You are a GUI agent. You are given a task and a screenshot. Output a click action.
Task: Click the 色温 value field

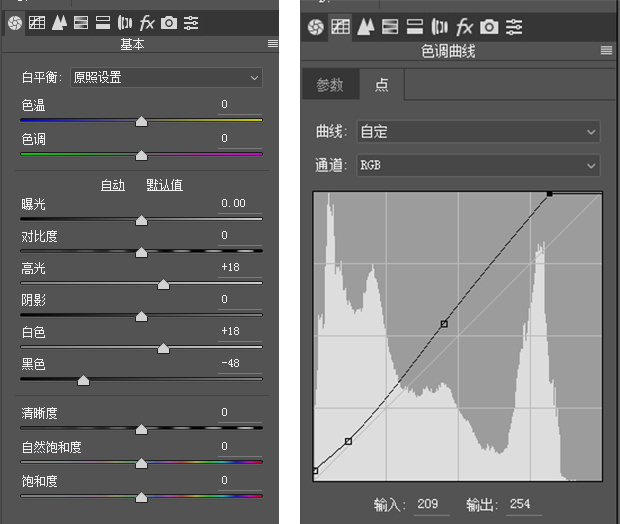pos(240,105)
